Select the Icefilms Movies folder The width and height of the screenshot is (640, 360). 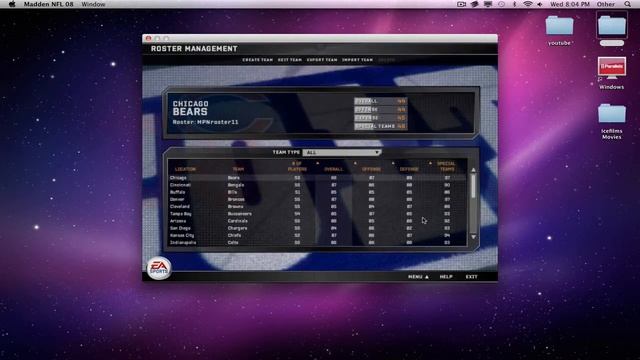[x=611, y=121]
